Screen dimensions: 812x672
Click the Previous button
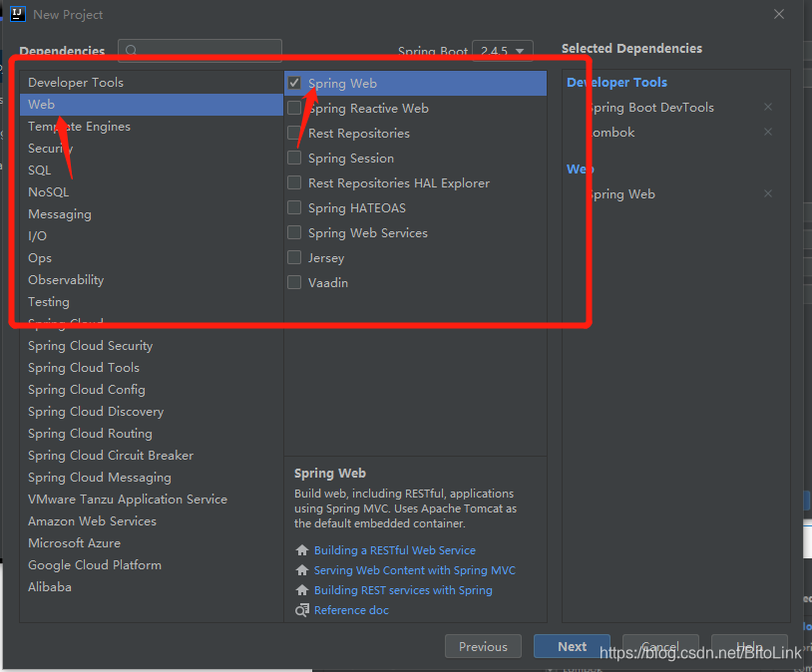point(483,647)
